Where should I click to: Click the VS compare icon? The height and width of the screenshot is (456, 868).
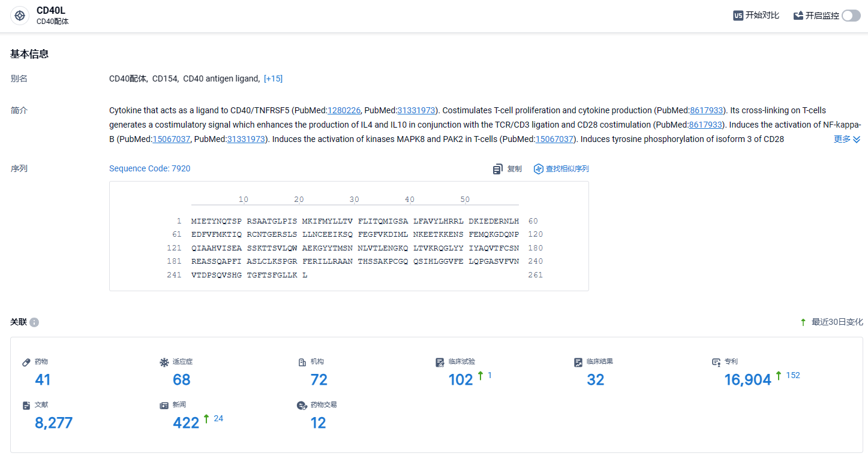(738, 16)
